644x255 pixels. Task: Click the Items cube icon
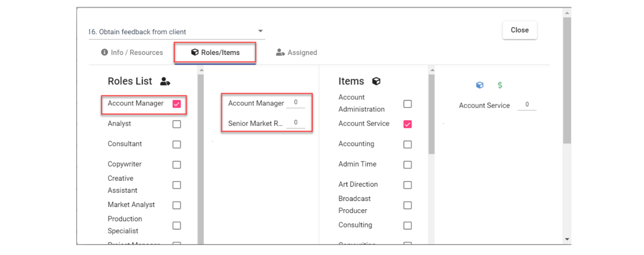tap(376, 81)
